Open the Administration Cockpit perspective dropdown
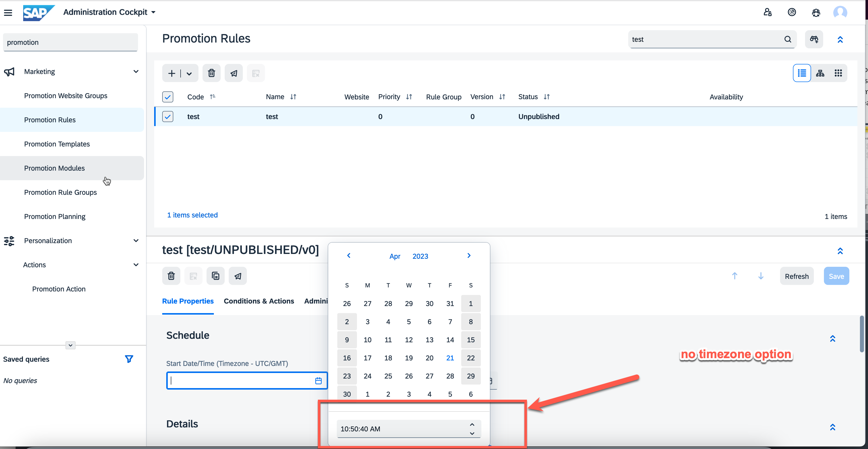Screen dimensions: 868x449 (109, 12)
